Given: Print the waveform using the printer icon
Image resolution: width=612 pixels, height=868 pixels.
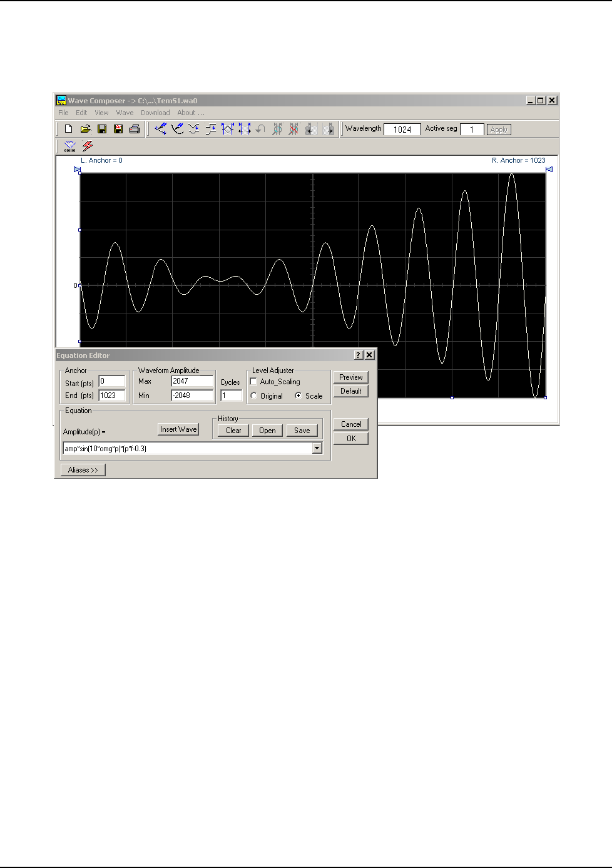Looking at the screenshot, I should tap(135, 129).
